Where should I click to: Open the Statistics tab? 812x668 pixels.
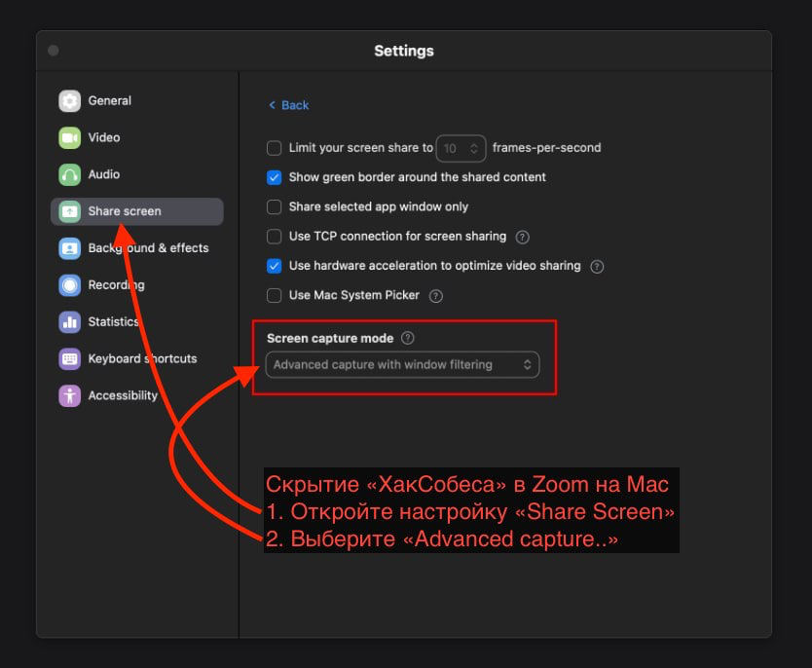[x=136, y=321]
